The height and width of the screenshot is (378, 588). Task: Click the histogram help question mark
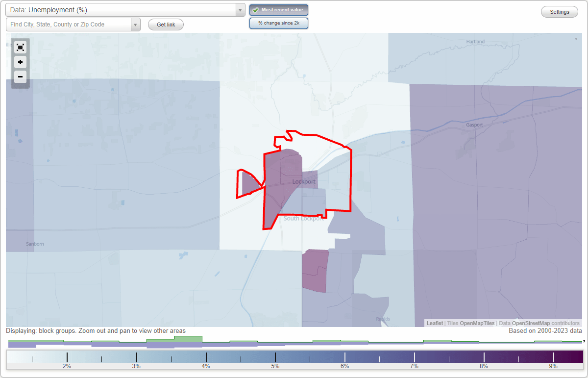pos(584,342)
